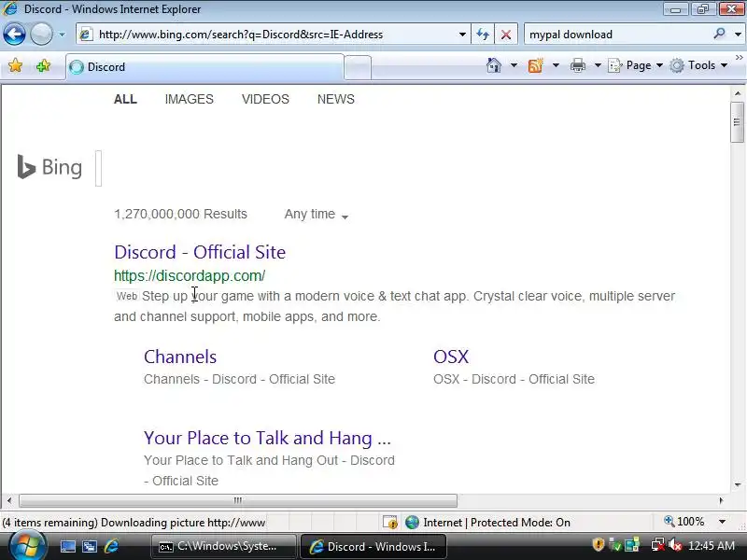Click the security shield tray icon

click(599, 545)
